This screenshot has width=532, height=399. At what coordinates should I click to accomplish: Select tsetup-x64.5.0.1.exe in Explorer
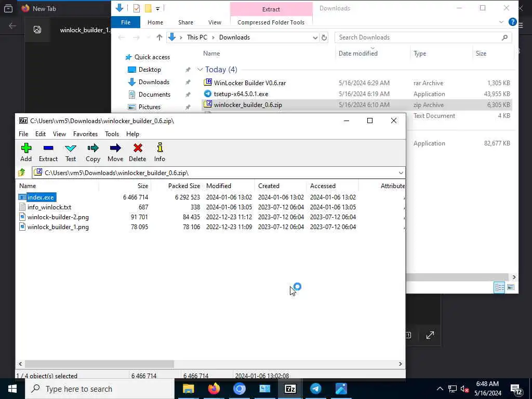[x=241, y=94]
